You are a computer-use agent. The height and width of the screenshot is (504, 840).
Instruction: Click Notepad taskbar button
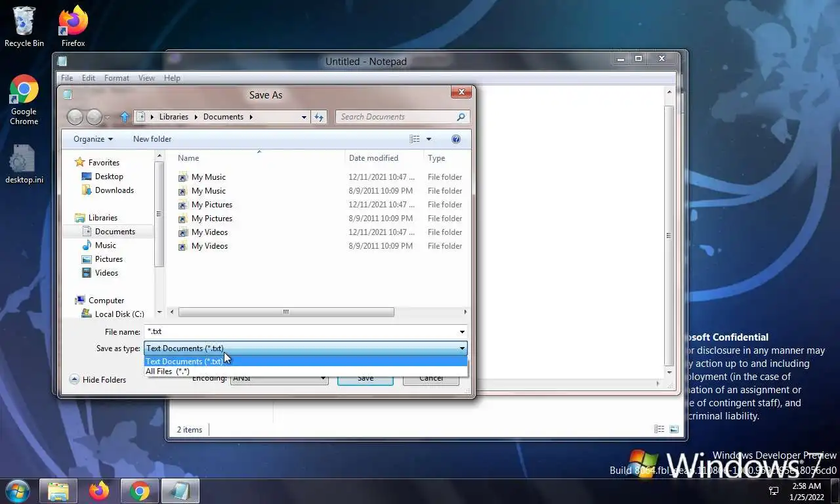pyautogui.click(x=180, y=491)
